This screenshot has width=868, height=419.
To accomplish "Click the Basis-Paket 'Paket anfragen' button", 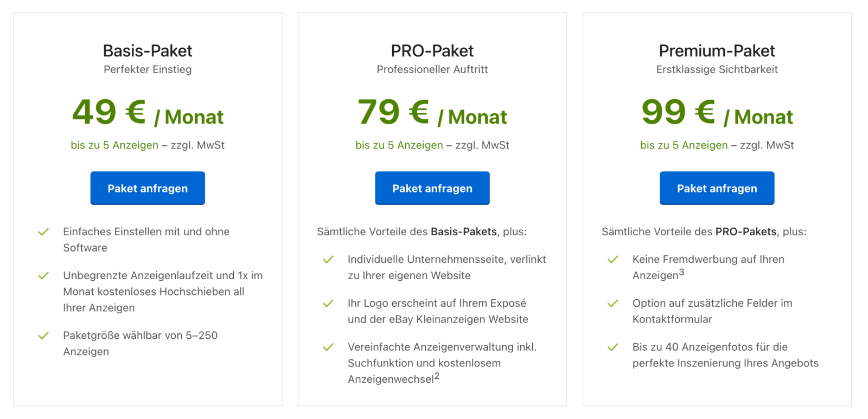I will pyautogui.click(x=148, y=188).
